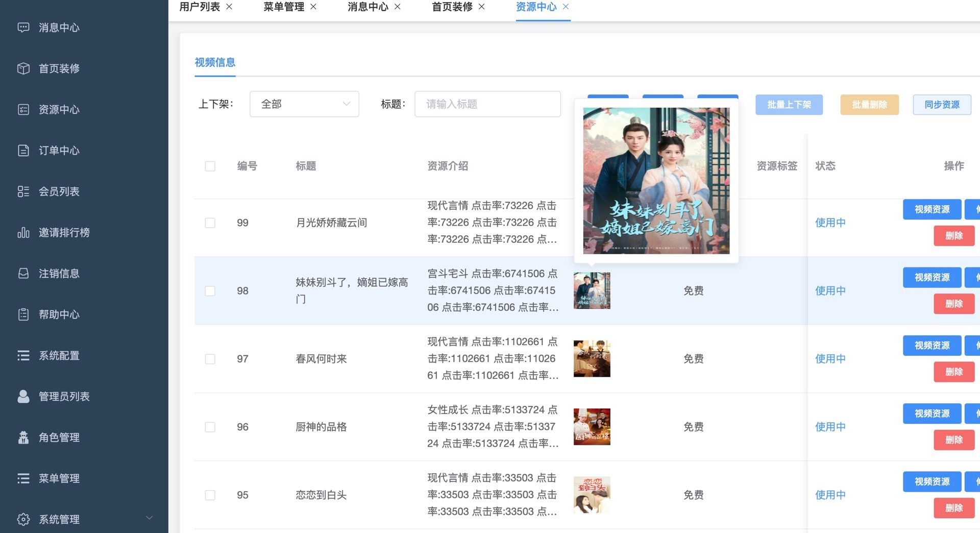Click the title 月光娇娇藏云间

pyautogui.click(x=331, y=223)
